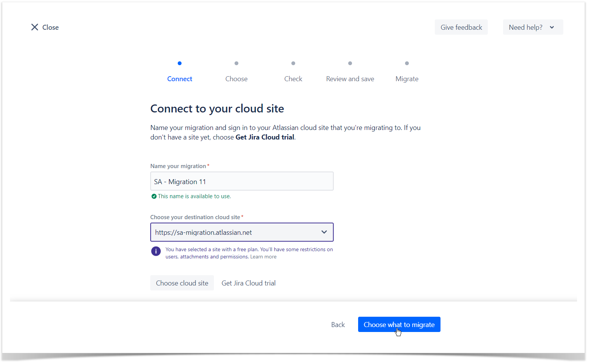Click the Choose step dot
590x364 pixels.
coord(236,63)
